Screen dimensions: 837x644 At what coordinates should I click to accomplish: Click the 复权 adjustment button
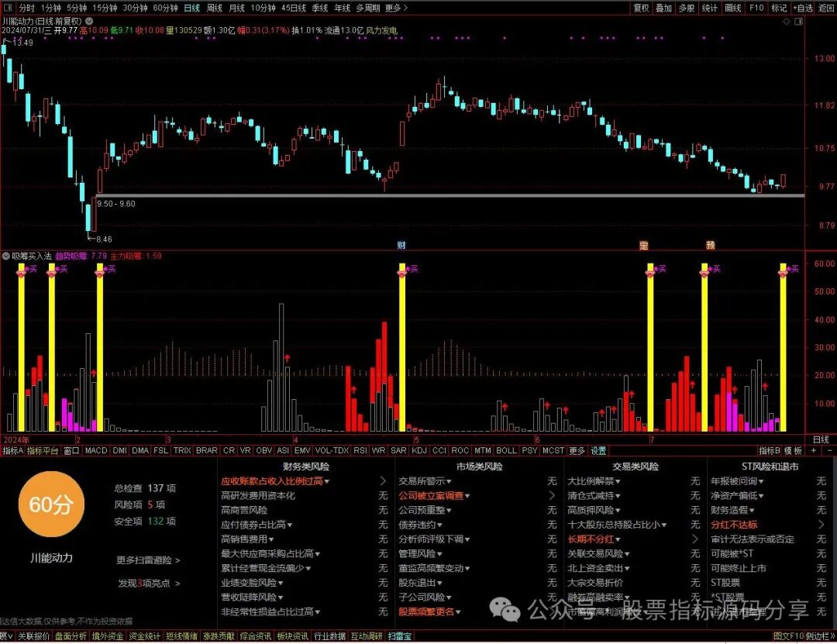pos(641,8)
